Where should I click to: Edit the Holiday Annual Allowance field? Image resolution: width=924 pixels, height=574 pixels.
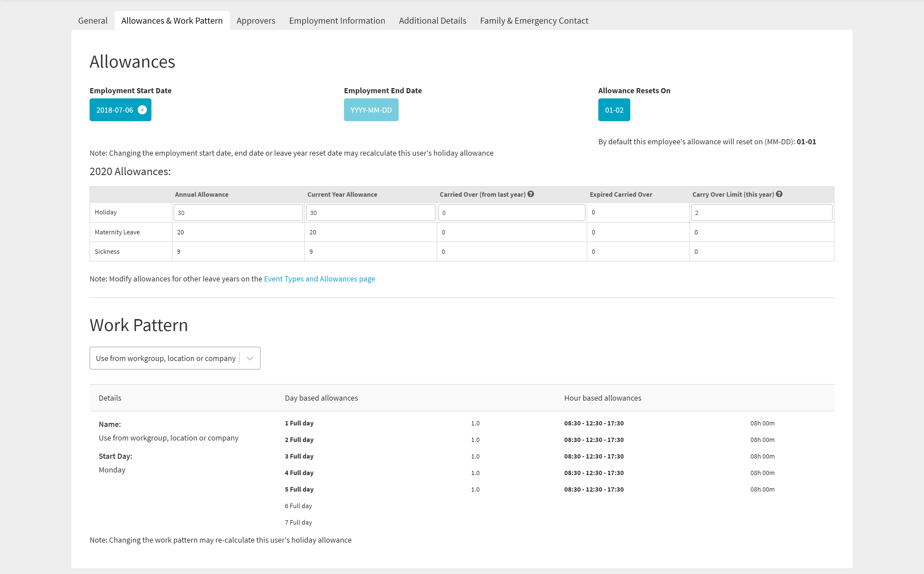(238, 213)
